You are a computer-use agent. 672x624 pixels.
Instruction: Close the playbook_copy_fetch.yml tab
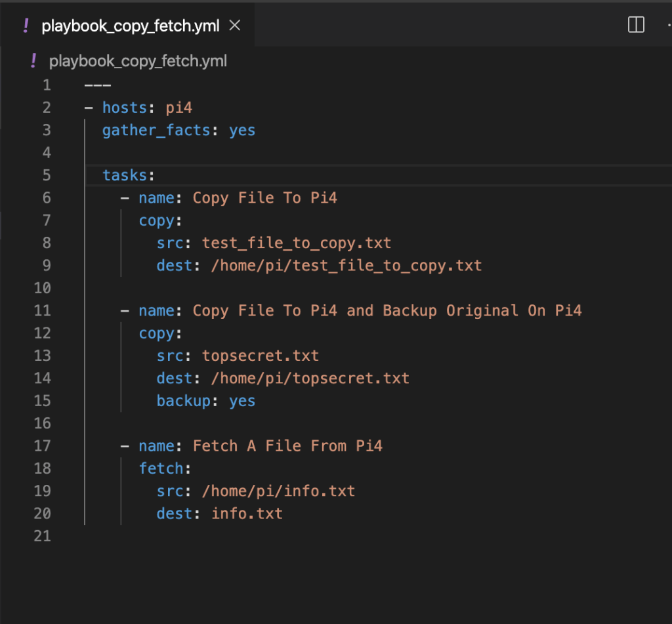pos(234,25)
